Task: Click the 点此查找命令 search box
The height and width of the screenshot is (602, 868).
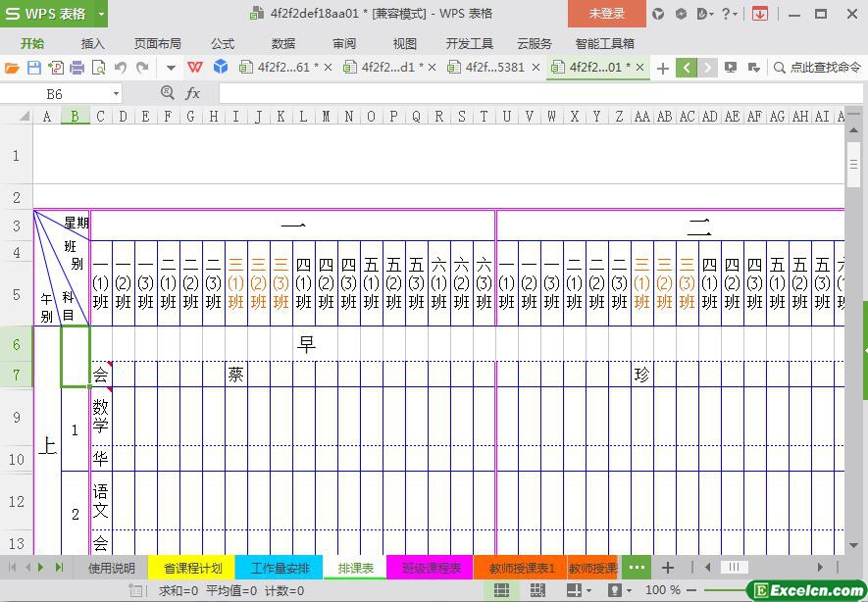Action: click(816, 68)
